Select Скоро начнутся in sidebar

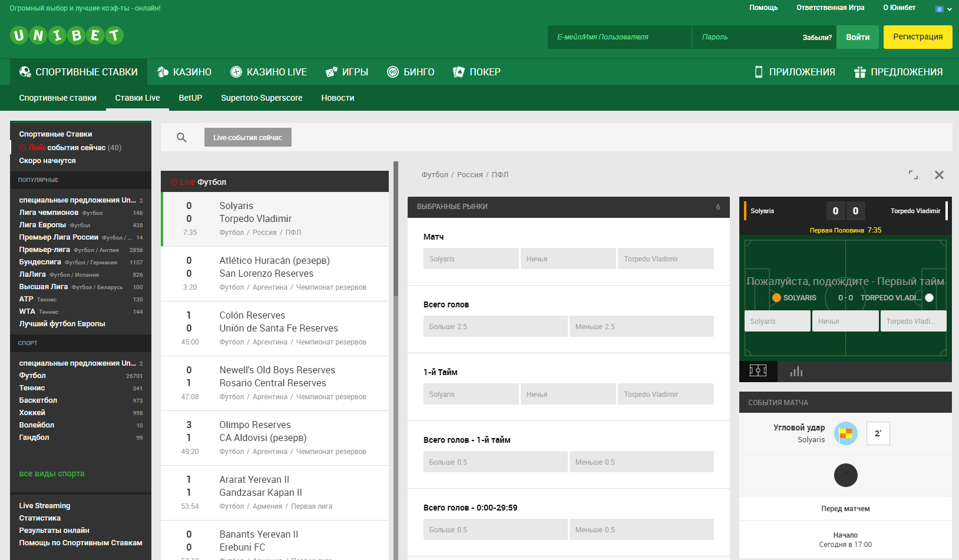[x=47, y=161]
